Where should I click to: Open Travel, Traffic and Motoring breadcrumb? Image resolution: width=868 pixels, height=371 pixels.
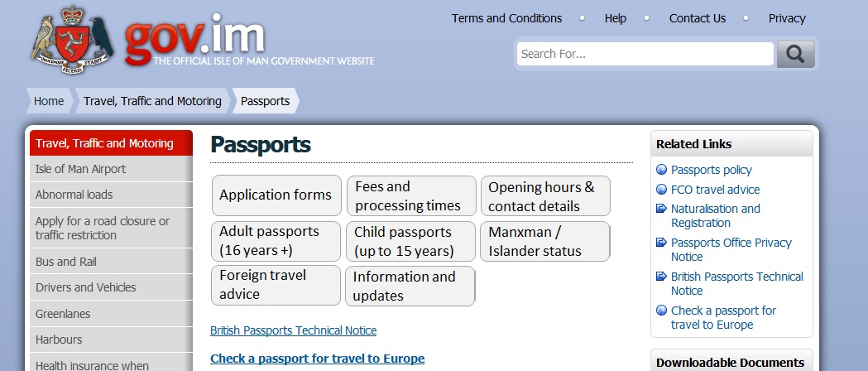(152, 101)
